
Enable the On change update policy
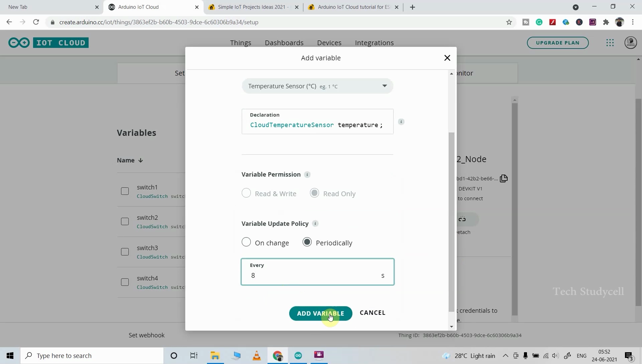point(246,242)
